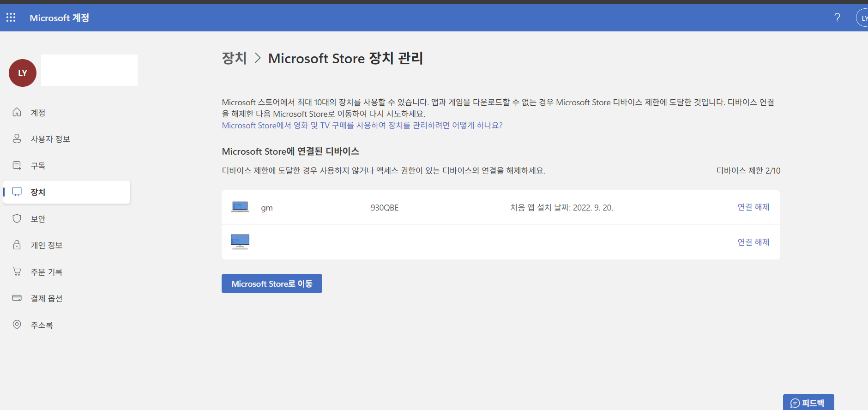This screenshot has height=410, width=868.
Task: Click the Microsoft Store로 이동 button
Action: pos(272,283)
